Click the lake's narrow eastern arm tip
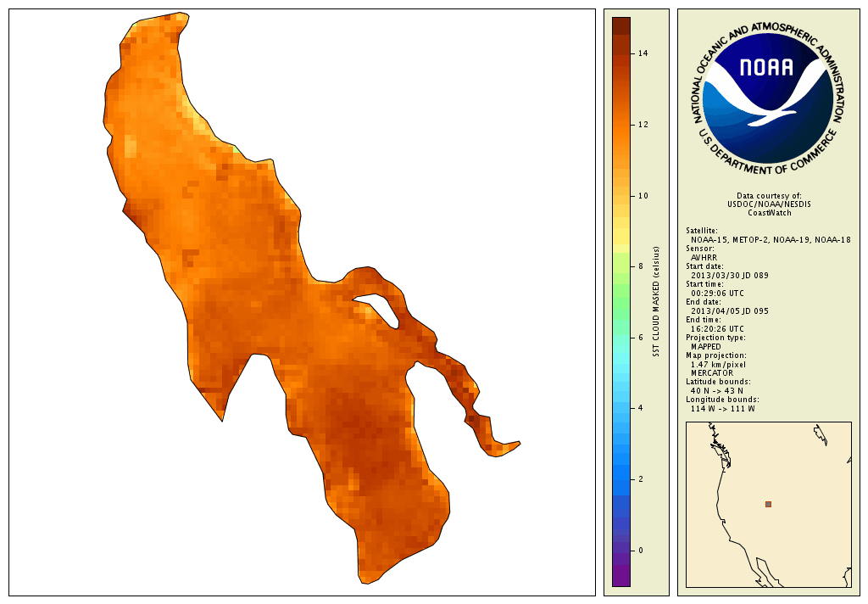Image resolution: width=868 pixels, height=604 pixels. pyautogui.click(x=514, y=444)
